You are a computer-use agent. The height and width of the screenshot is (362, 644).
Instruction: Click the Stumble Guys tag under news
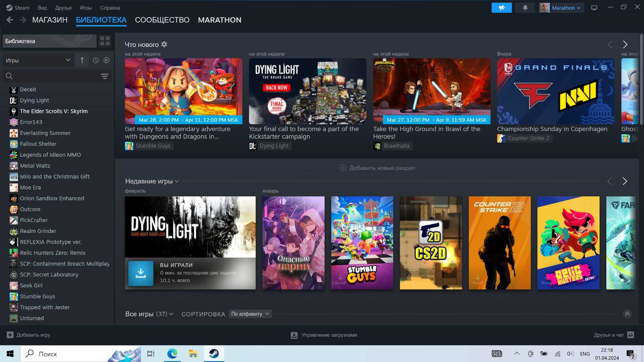coord(149,146)
